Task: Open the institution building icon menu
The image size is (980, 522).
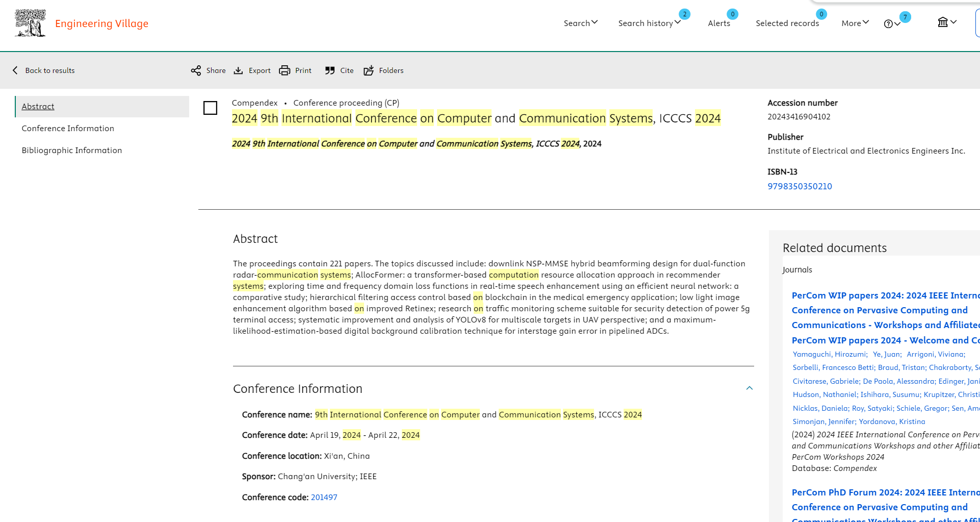Action: pos(947,22)
